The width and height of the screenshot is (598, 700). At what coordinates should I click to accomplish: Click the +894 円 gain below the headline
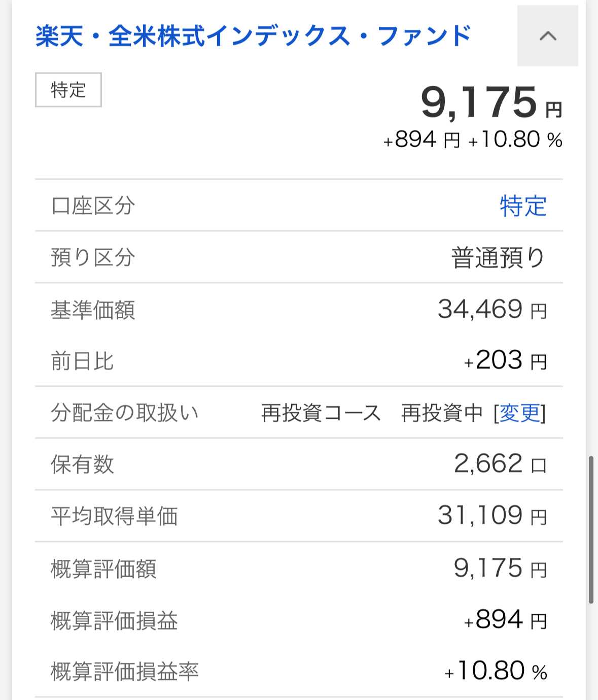pyautogui.click(x=421, y=140)
